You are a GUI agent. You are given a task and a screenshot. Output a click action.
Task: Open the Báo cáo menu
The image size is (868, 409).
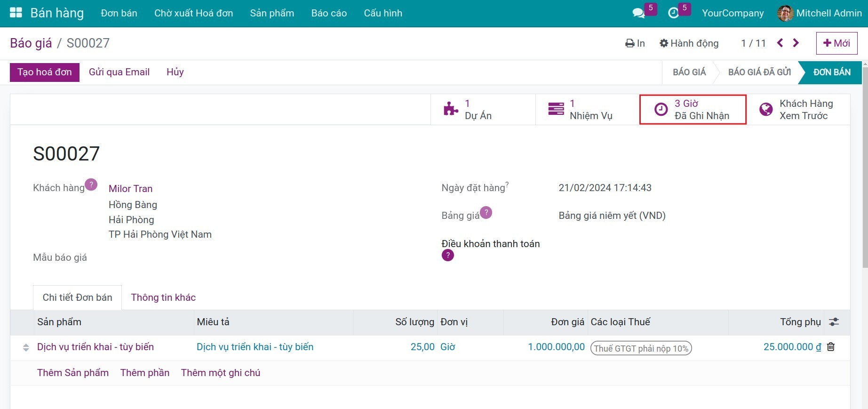(x=329, y=13)
